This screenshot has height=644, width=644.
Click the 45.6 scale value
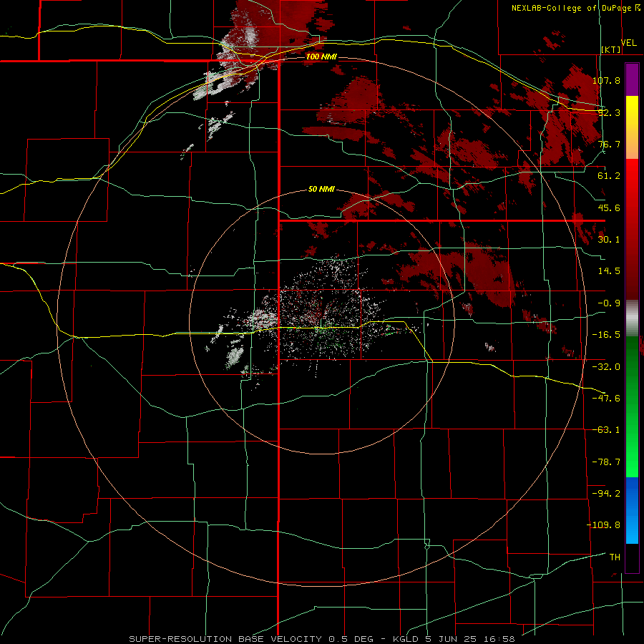point(609,208)
